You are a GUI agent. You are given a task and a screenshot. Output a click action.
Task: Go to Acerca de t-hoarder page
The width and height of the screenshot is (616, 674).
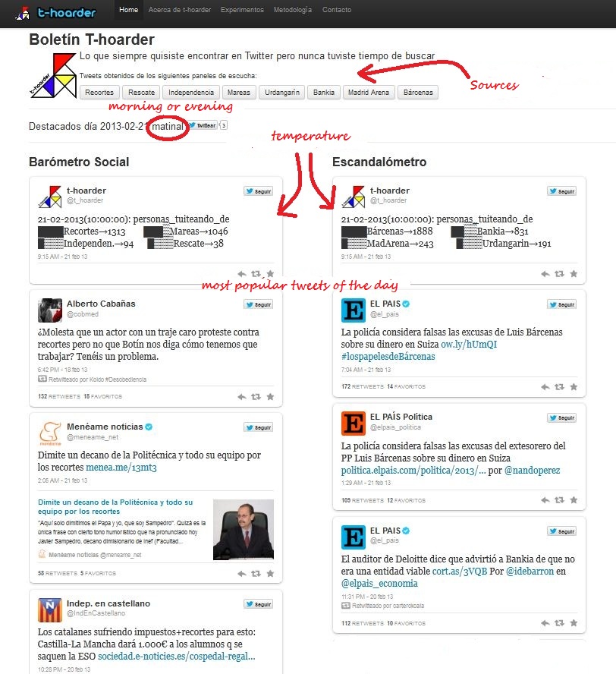(x=180, y=10)
